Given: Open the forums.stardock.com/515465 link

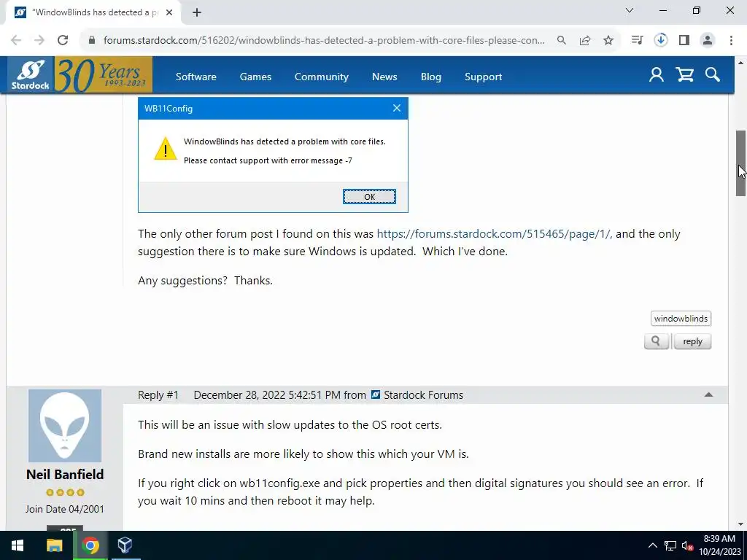Looking at the screenshot, I should click(494, 234).
